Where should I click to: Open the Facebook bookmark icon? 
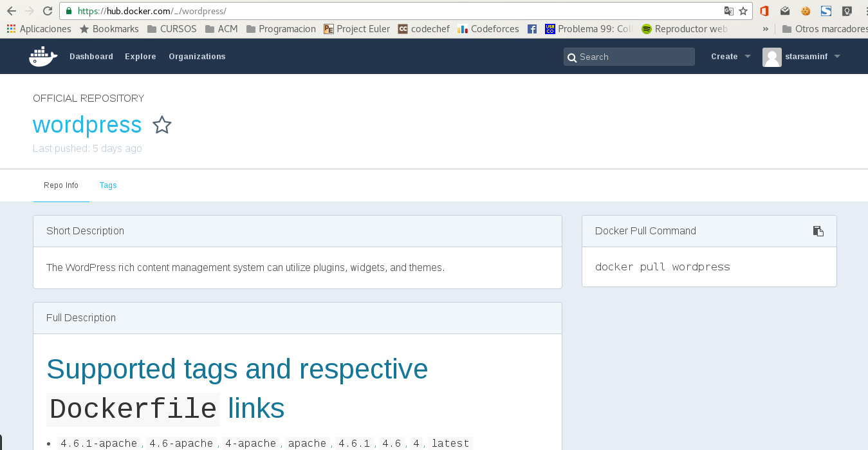pos(532,29)
